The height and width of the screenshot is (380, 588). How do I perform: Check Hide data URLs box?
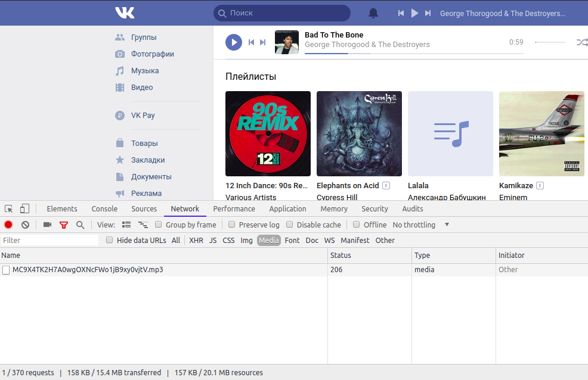click(x=109, y=240)
